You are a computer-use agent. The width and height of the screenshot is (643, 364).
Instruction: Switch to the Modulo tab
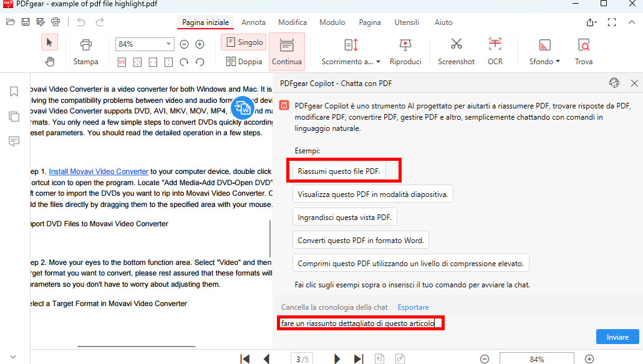(x=332, y=22)
